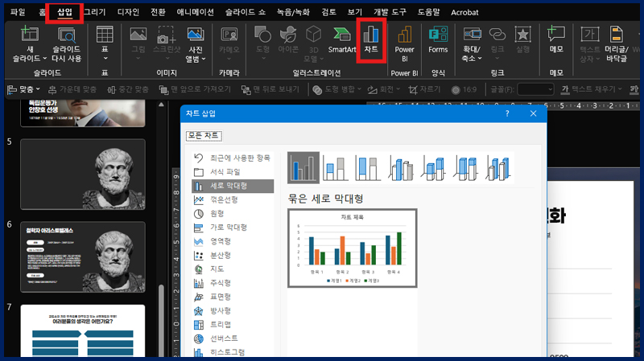
Task: Choose Area (영역형) chart category
Action: click(x=233, y=241)
